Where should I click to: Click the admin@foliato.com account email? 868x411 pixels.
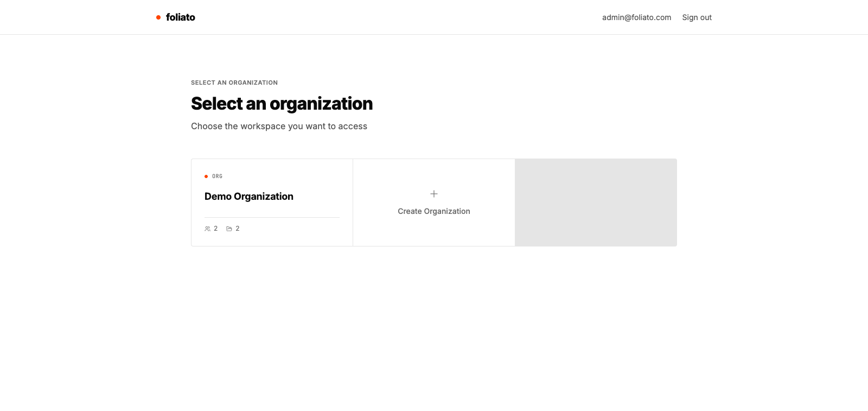pos(636,17)
